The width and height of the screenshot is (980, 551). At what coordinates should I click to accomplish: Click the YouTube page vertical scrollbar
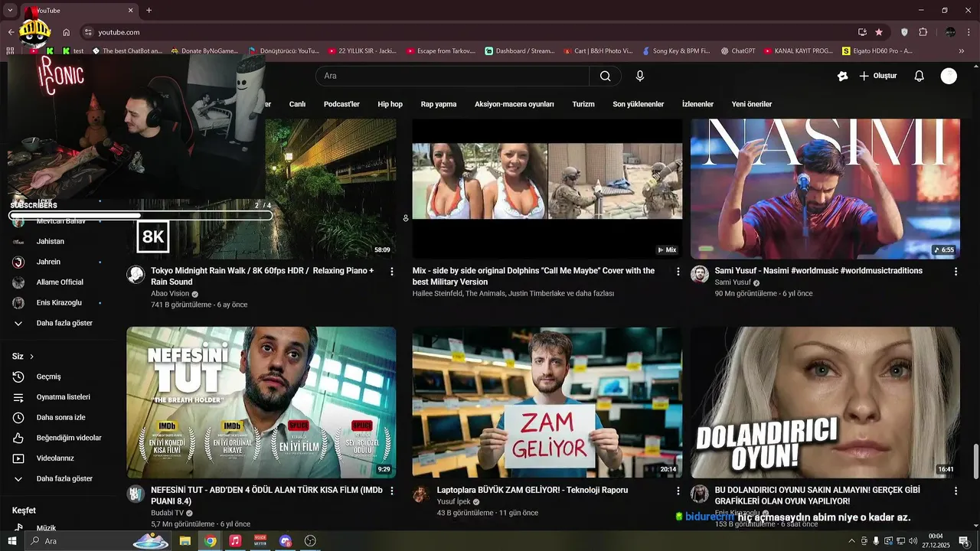pos(975,461)
